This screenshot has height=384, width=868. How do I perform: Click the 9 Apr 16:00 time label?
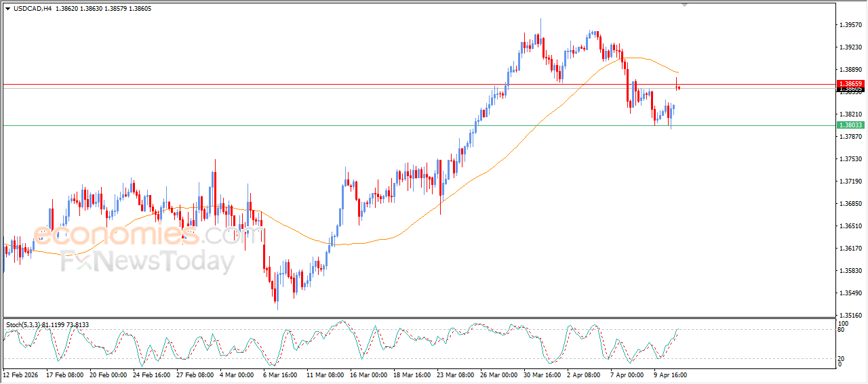point(670,375)
